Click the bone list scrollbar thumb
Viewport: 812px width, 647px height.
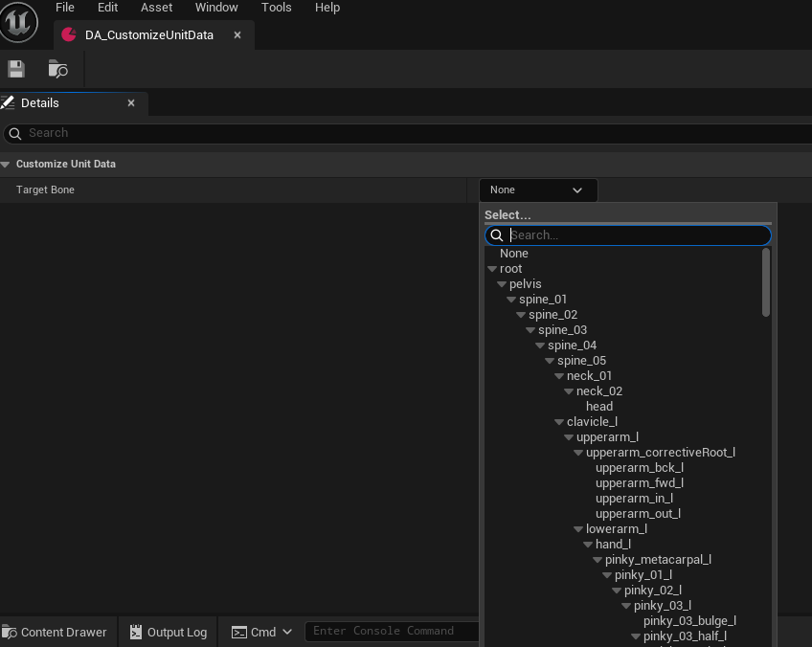[x=766, y=282]
